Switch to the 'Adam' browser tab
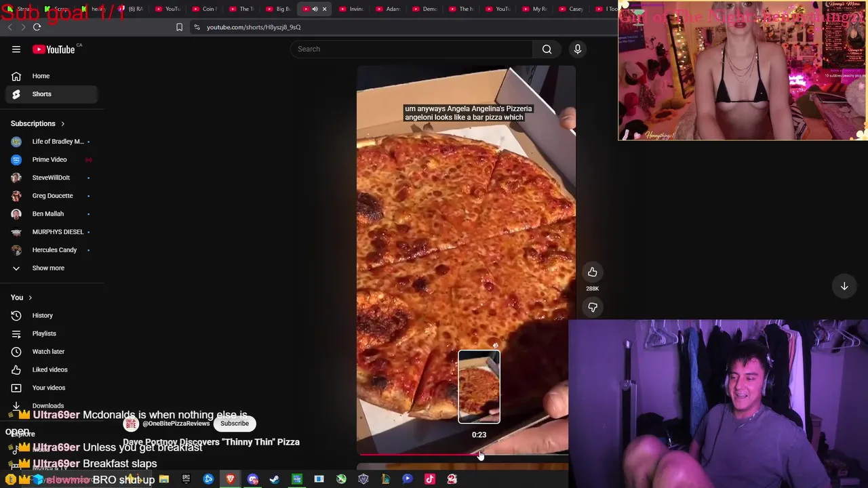Image resolution: width=868 pixels, height=488 pixels. (x=387, y=9)
